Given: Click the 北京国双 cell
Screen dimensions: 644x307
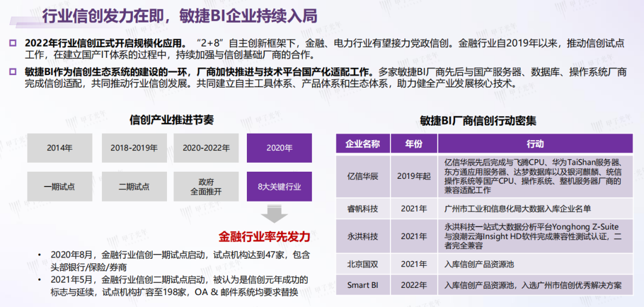Looking at the screenshot, I should pos(363,265).
